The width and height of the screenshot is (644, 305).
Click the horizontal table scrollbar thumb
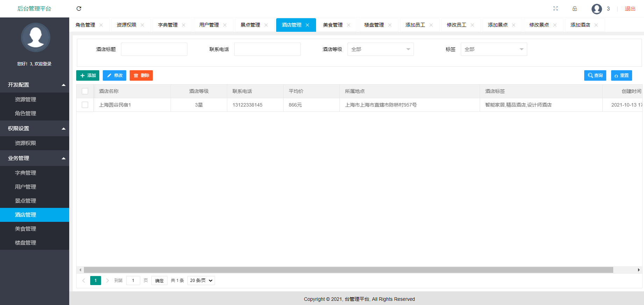pyautogui.click(x=348, y=270)
